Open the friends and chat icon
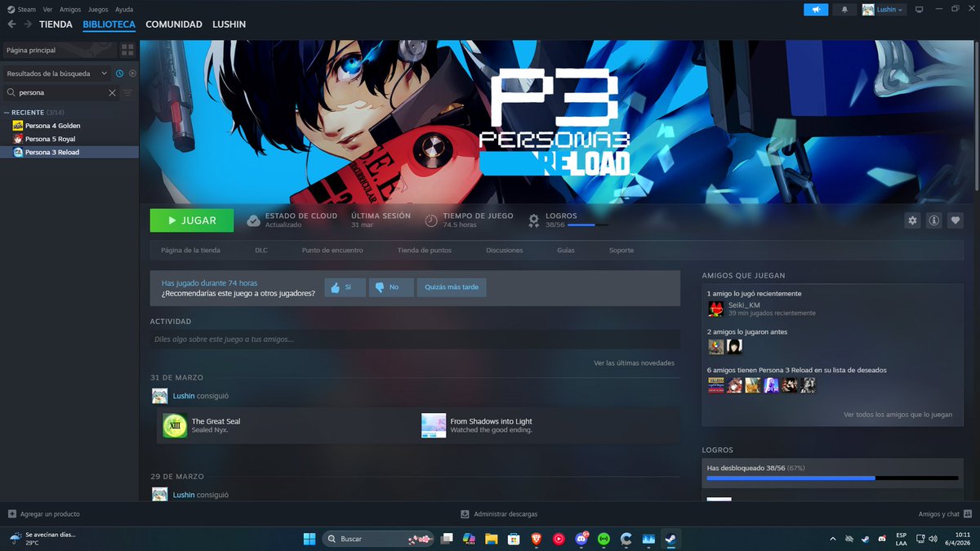The image size is (980, 551). tap(968, 514)
